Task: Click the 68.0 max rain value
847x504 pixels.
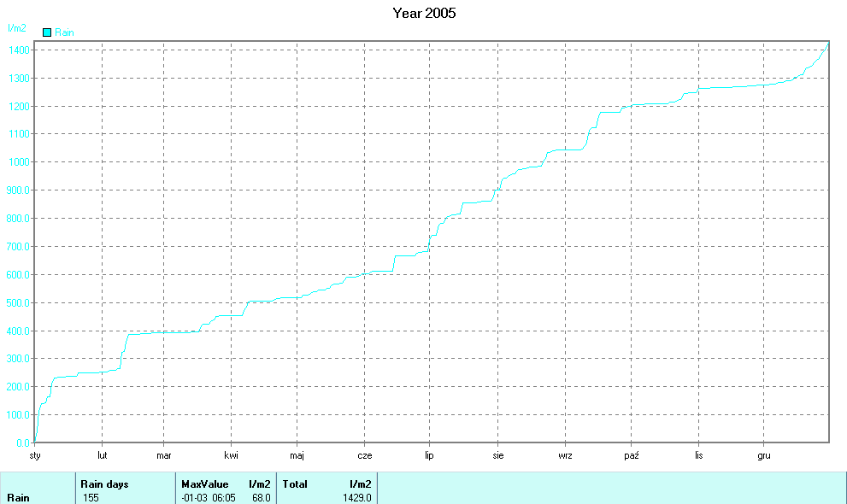Action: tap(261, 497)
